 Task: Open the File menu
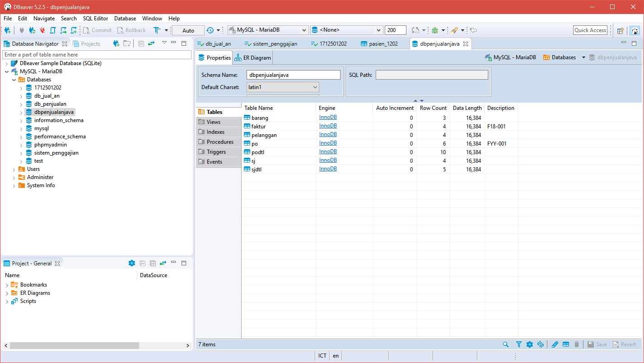(x=8, y=19)
